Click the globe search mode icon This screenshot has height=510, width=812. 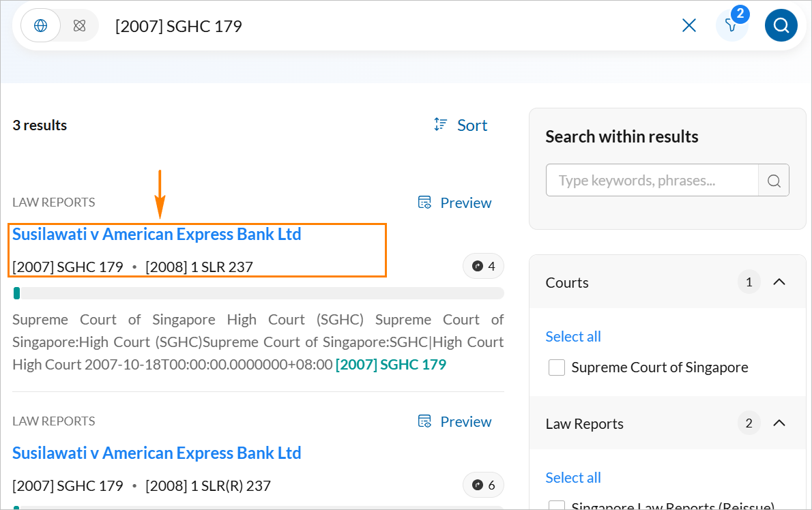pyautogui.click(x=41, y=26)
